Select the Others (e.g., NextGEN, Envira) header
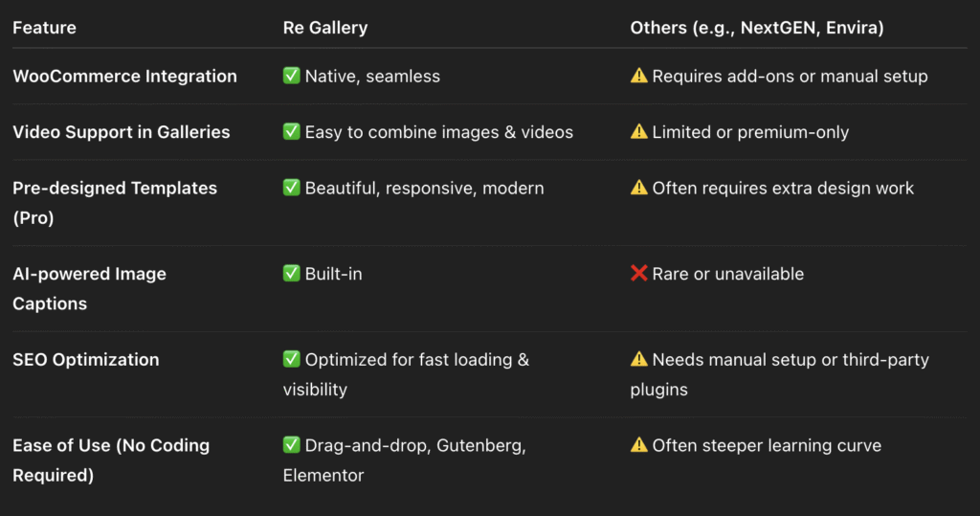Screen dimensions: 980x516 (x=757, y=28)
